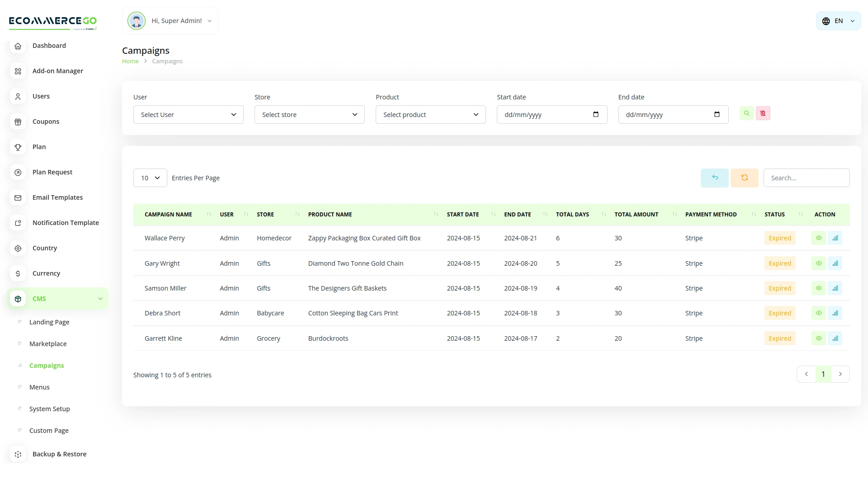Show Debra Short's campaign via eye icon

click(x=819, y=313)
